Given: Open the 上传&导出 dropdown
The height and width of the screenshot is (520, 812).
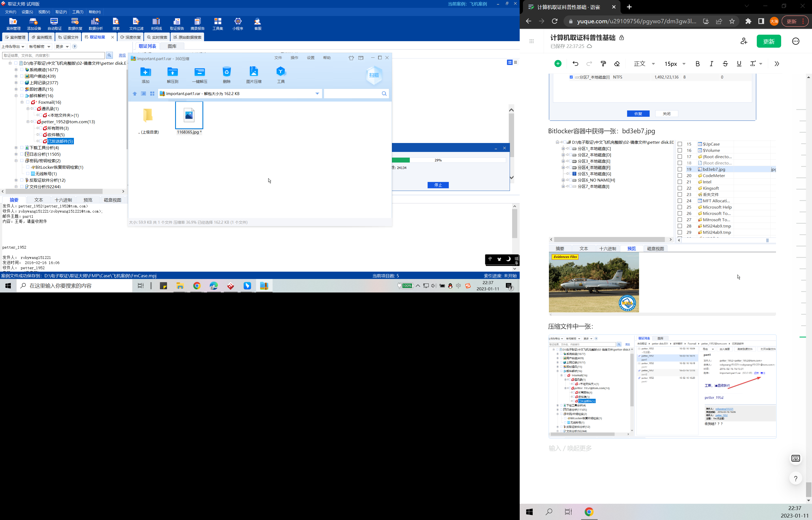Looking at the screenshot, I should pyautogui.click(x=13, y=47).
